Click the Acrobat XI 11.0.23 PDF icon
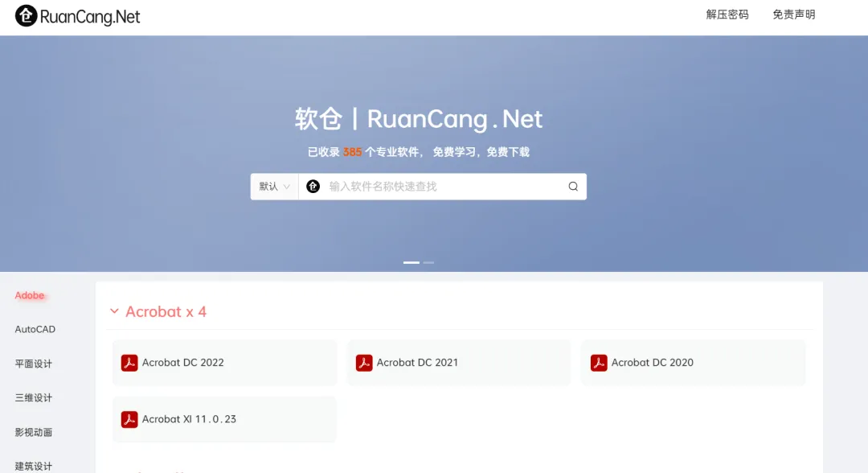Image resolution: width=868 pixels, height=473 pixels. pos(129,419)
